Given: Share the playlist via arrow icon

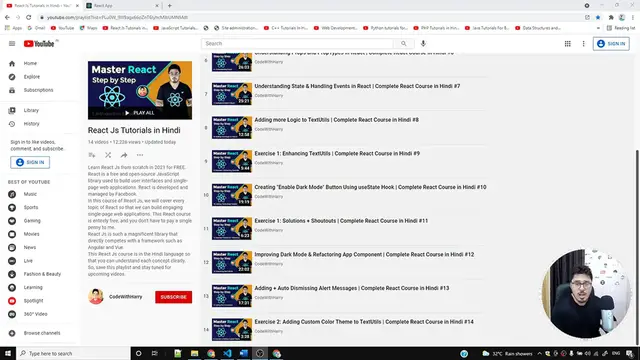Looking at the screenshot, I should (x=124, y=155).
